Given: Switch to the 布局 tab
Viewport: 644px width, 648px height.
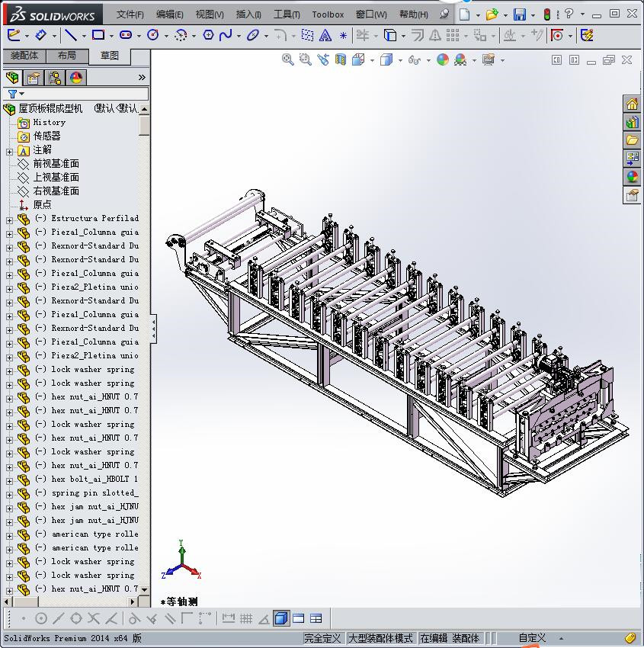Looking at the screenshot, I should pyautogui.click(x=67, y=56).
